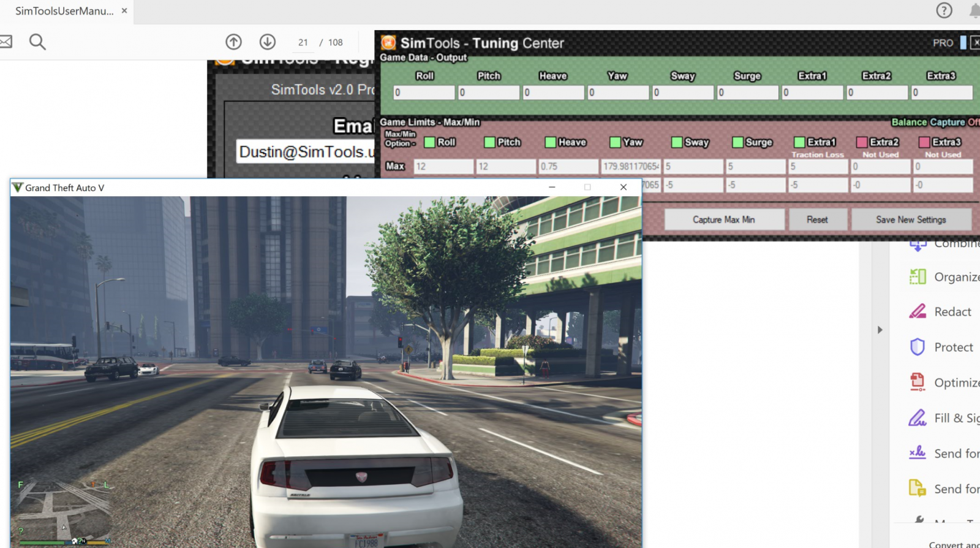Click the Yaw Max field 179.98117065
Screen dimensions: 980x548
tap(631, 166)
